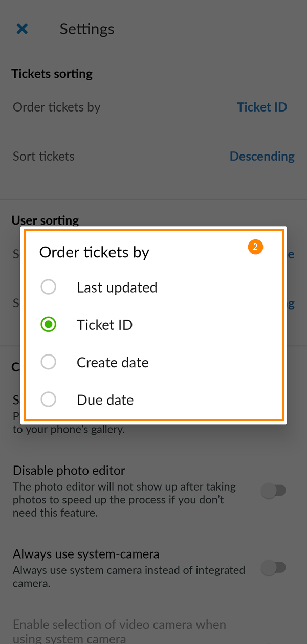Image resolution: width=307 pixels, height=644 pixels.
Task: Select the "Due date" radio button
Action: click(x=49, y=399)
